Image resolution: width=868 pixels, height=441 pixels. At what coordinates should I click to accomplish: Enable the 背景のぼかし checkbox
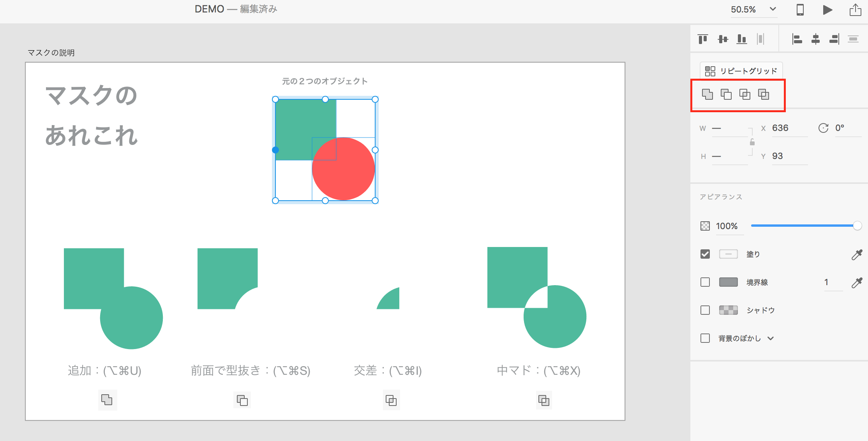tap(705, 338)
